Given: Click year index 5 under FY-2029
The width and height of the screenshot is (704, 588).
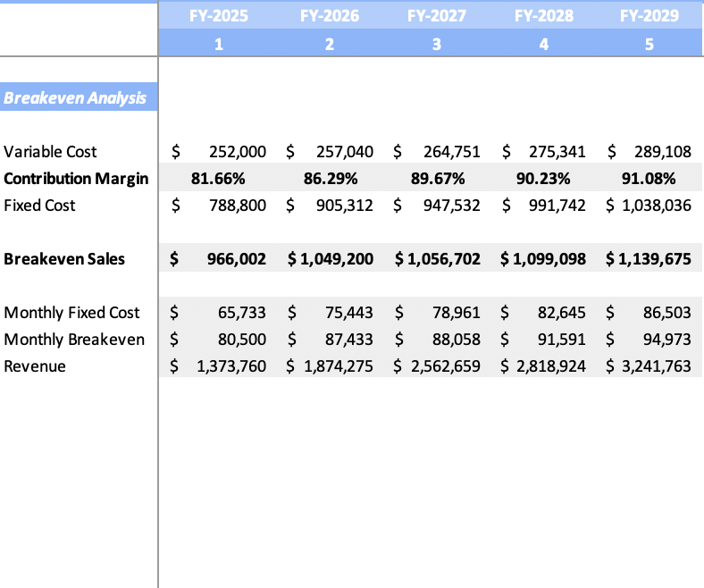Looking at the screenshot, I should click(650, 44).
